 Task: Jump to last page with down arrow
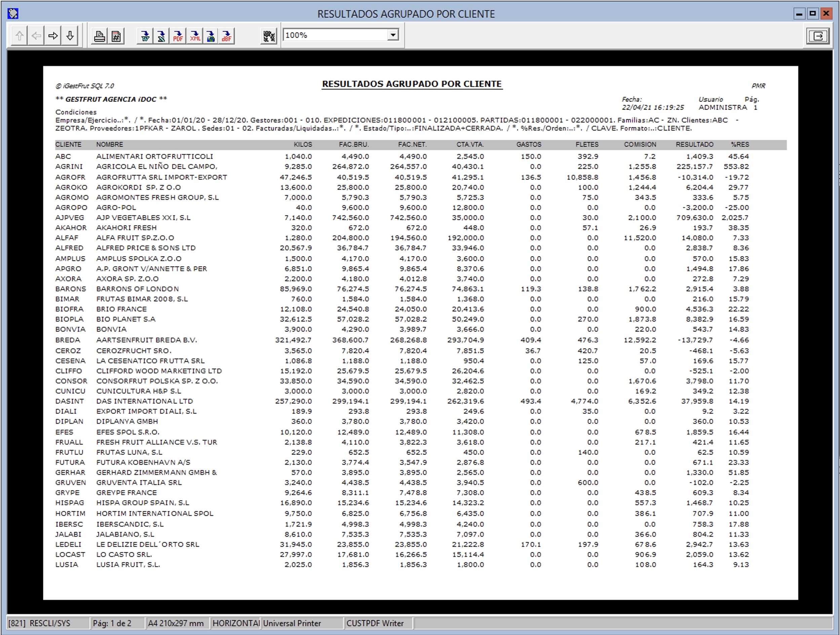[70, 36]
